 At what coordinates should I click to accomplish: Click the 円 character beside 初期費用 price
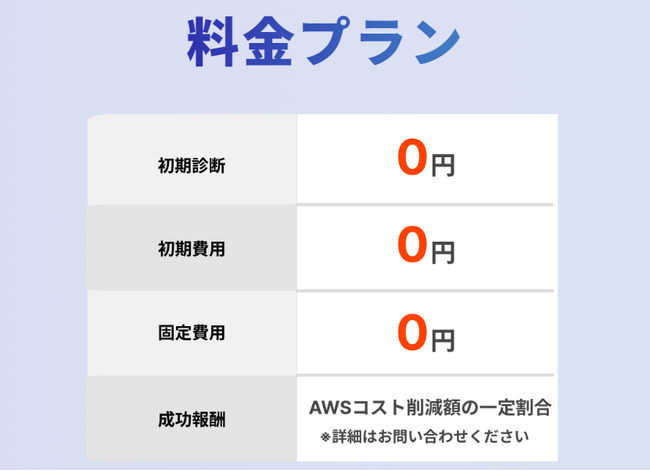point(442,251)
